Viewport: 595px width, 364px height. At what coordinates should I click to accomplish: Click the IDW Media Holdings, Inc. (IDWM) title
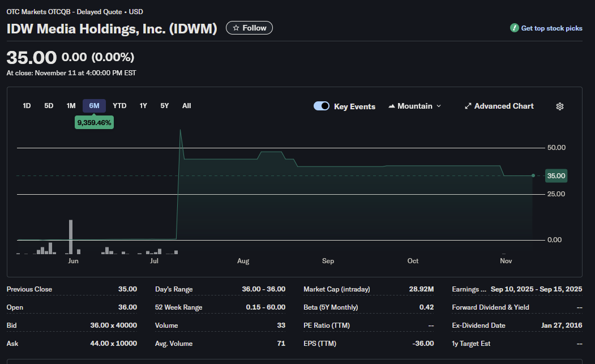coord(112,29)
